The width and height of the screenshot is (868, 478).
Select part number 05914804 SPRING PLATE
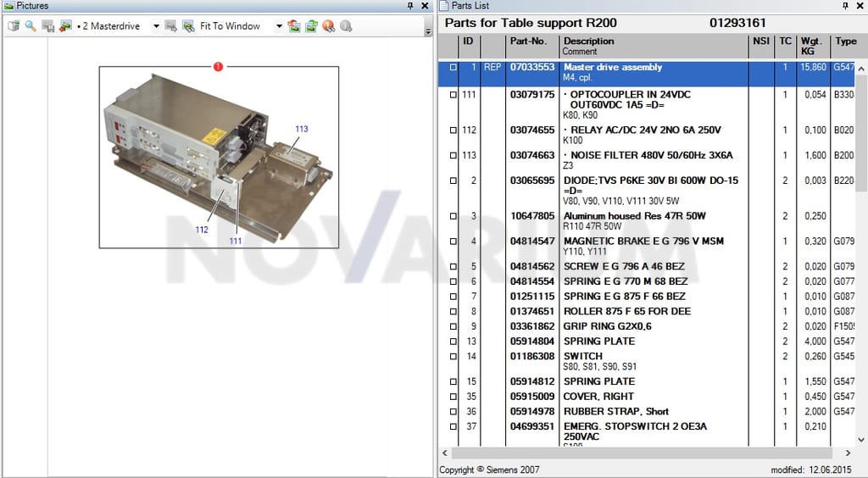(x=532, y=342)
